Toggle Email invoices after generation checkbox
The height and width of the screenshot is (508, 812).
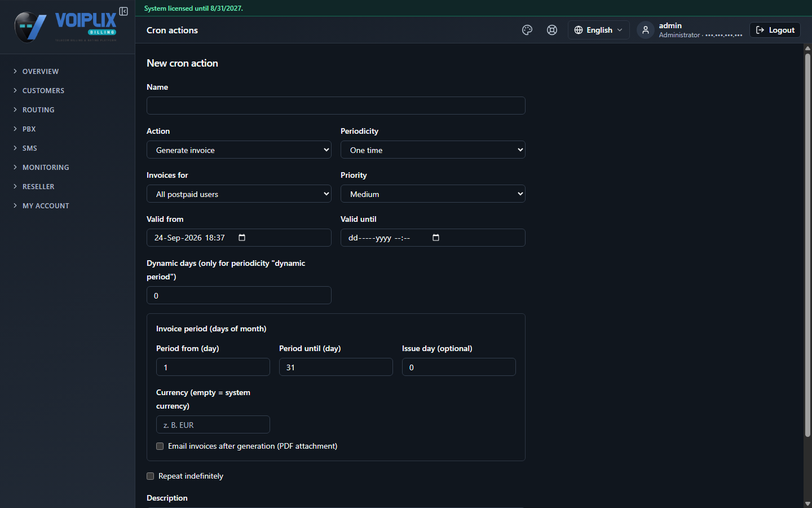click(x=160, y=446)
